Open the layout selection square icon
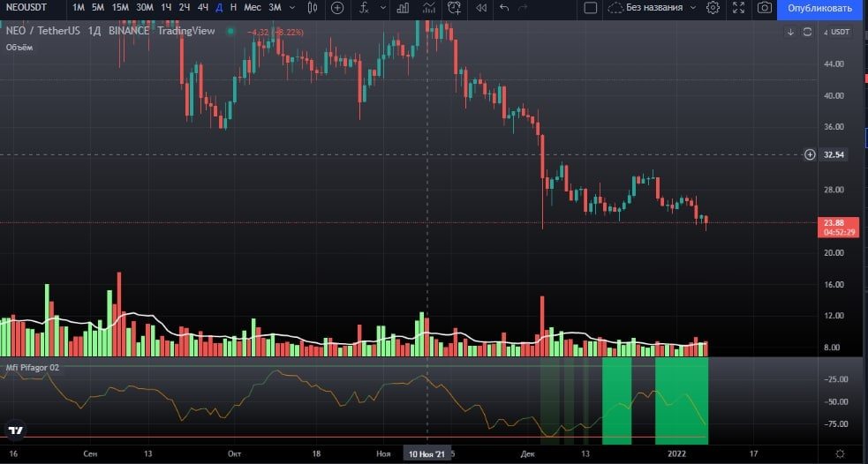This screenshot has width=868, height=464. click(591, 8)
